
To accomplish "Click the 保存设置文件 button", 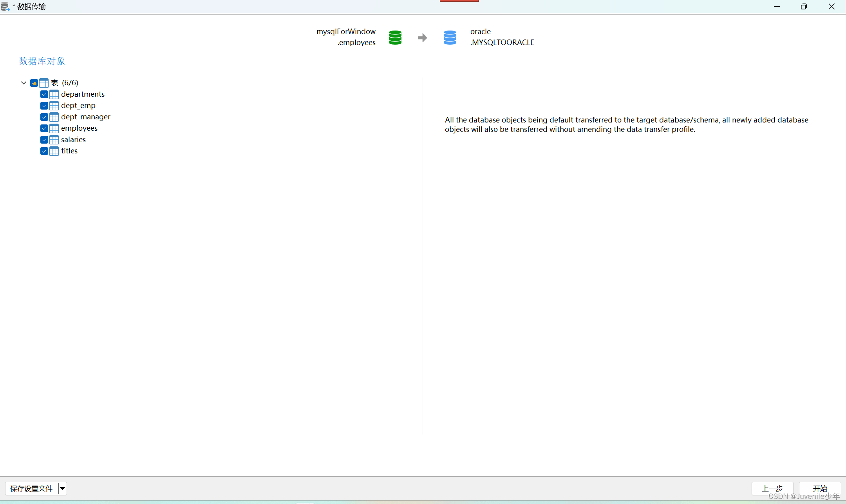I will pyautogui.click(x=31, y=488).
